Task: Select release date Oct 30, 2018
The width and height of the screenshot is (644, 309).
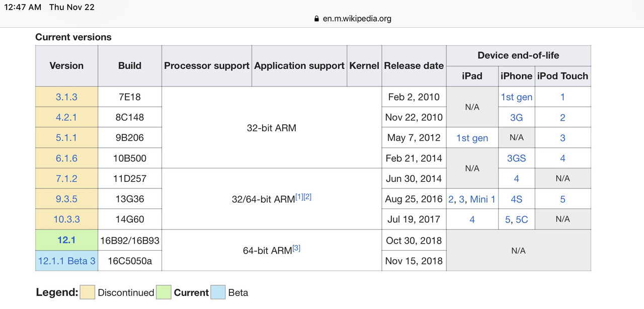Action: coord(414,240)
